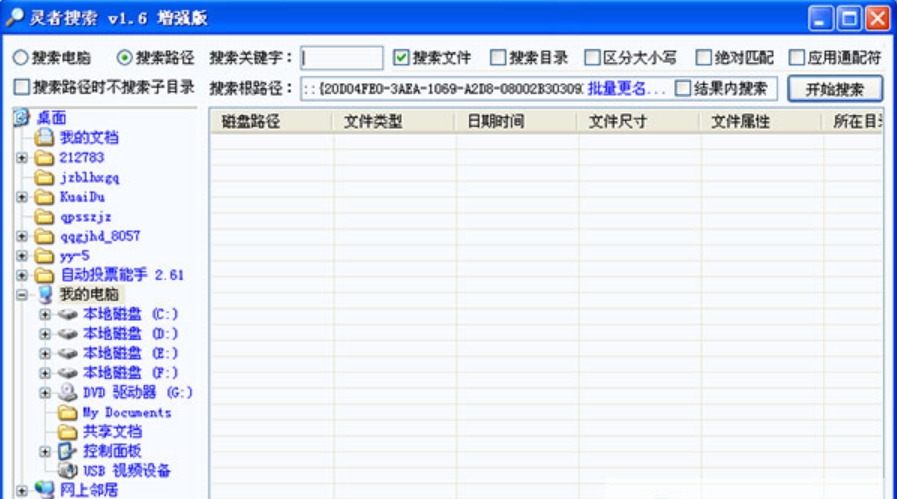Viewport: 897px width, 499px height.
Task: Click the 网上邻居 network icon
Action: (45, 490)
